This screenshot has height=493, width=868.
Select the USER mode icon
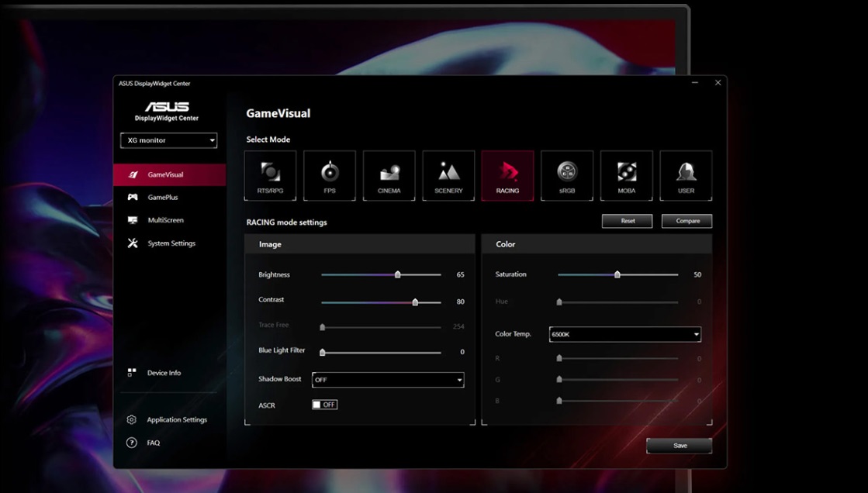[x=686, y=175]
